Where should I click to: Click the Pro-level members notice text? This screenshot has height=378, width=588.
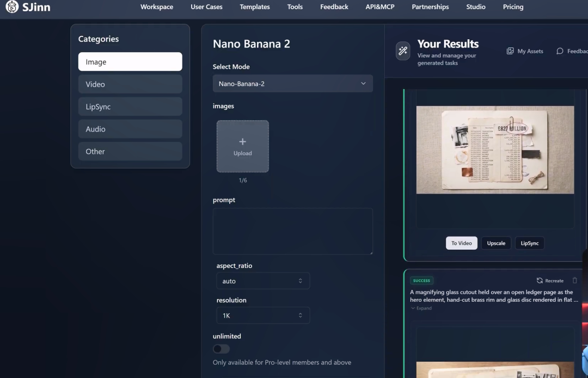tap(282, 362)
